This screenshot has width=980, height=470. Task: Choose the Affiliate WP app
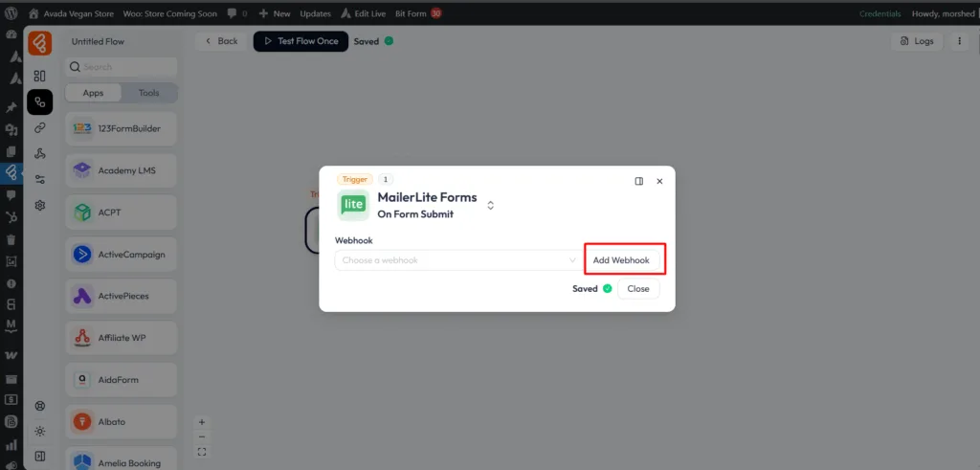click(x=122, y=338)
